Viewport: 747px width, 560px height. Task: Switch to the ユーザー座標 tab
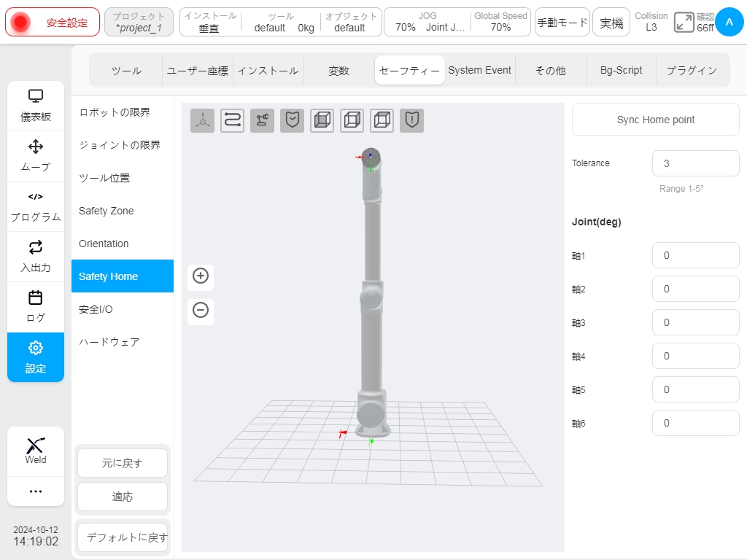pyautogui.click(x=197, y=71)
